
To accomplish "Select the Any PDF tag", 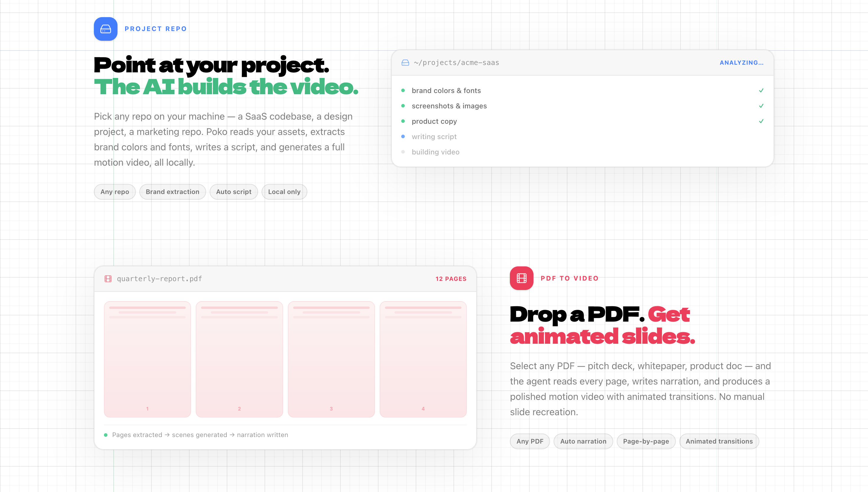I will pos(530,441).
